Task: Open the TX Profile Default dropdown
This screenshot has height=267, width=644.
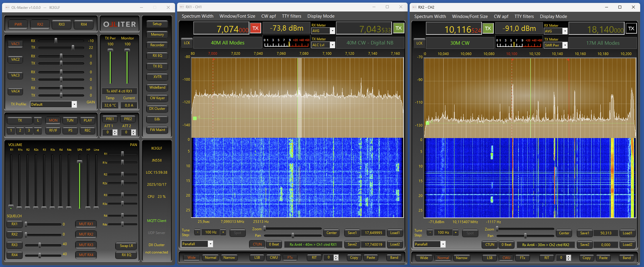Action: 74,105
